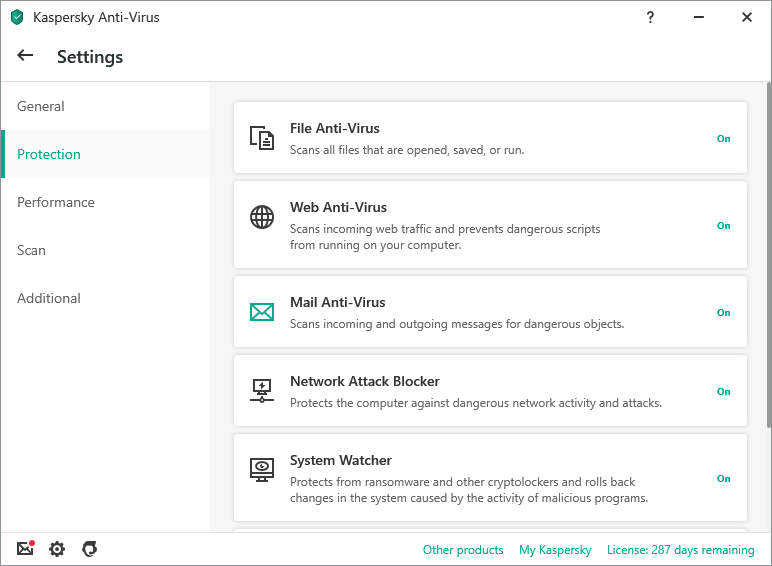Click the My Kaspersky link
The width and height of the screenshot is (772, 566).
[555, 550]
